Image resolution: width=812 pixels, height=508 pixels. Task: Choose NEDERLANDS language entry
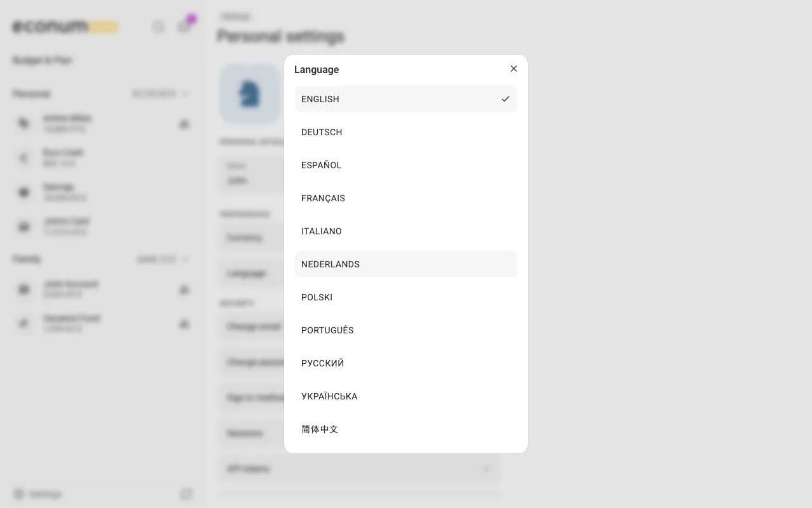tap(406, 264)
